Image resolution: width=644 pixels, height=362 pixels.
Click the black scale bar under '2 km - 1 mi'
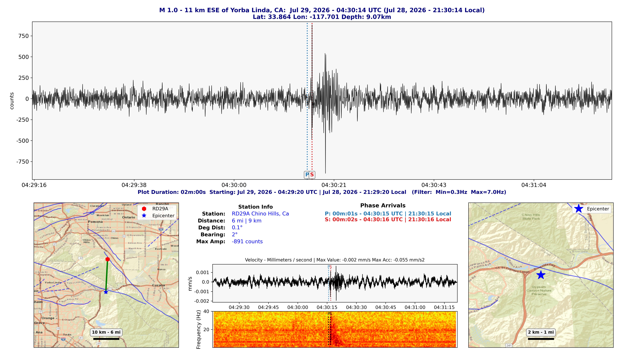541,339
